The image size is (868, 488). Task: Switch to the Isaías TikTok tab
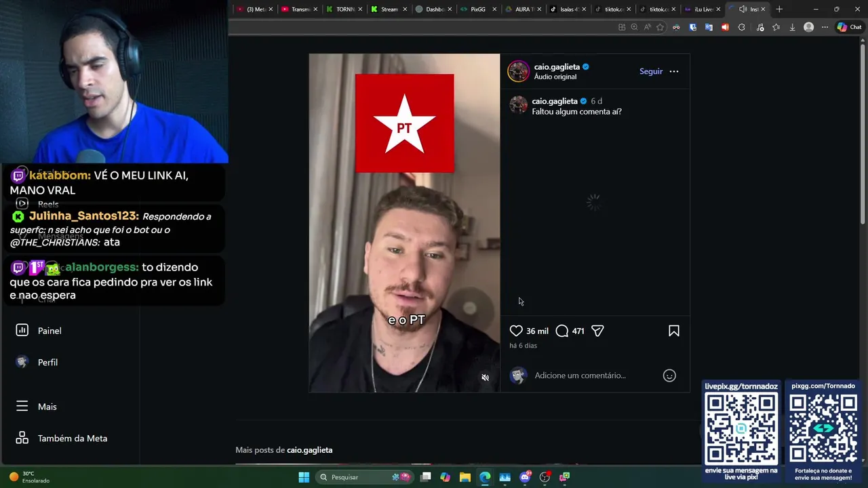tap(568, 9)
